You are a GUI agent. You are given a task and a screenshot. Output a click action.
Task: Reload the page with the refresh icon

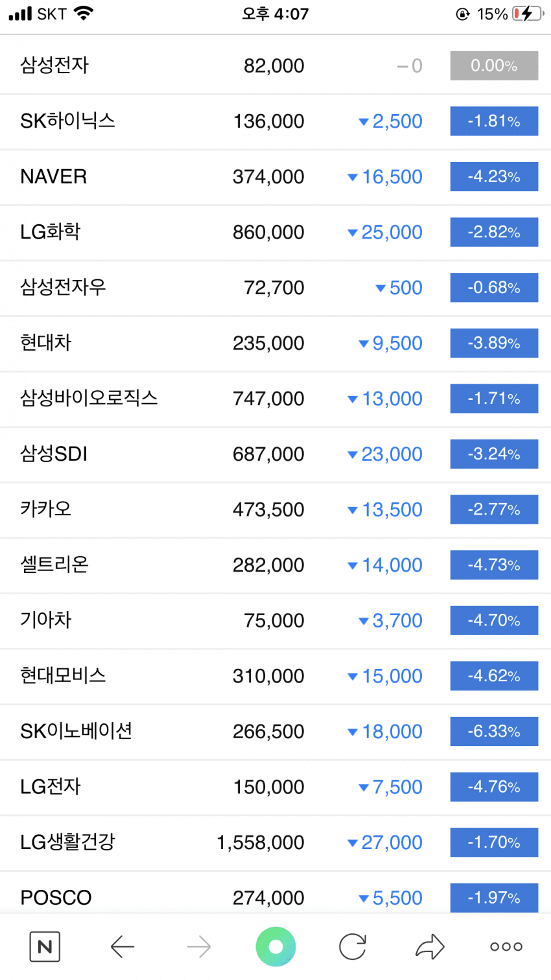[353, 947]
